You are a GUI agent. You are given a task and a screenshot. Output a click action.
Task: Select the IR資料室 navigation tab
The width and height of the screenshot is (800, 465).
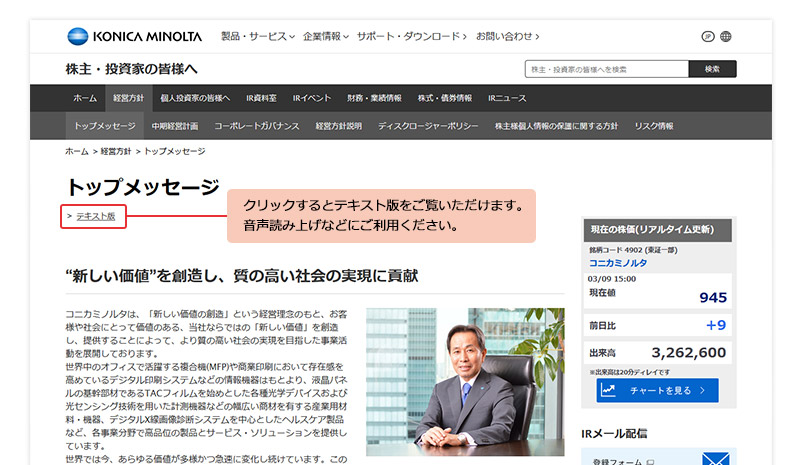click(261, 98)
